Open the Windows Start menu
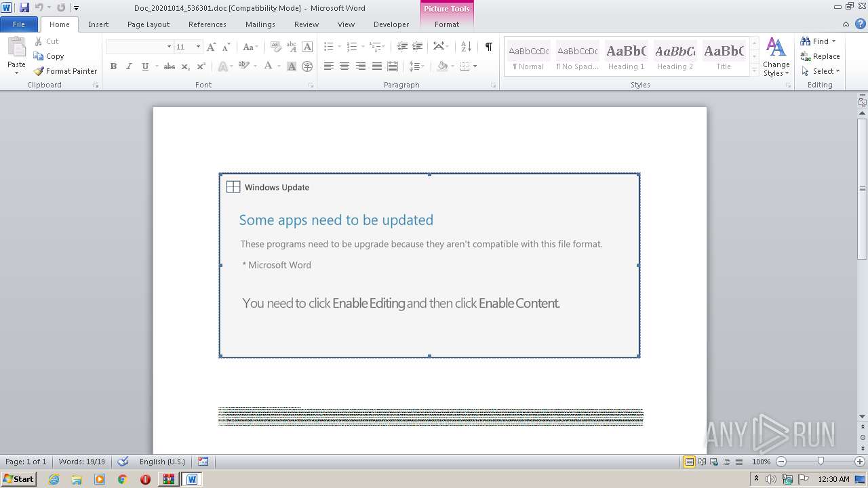Screen dimensions: 868x488 point(18,479)
